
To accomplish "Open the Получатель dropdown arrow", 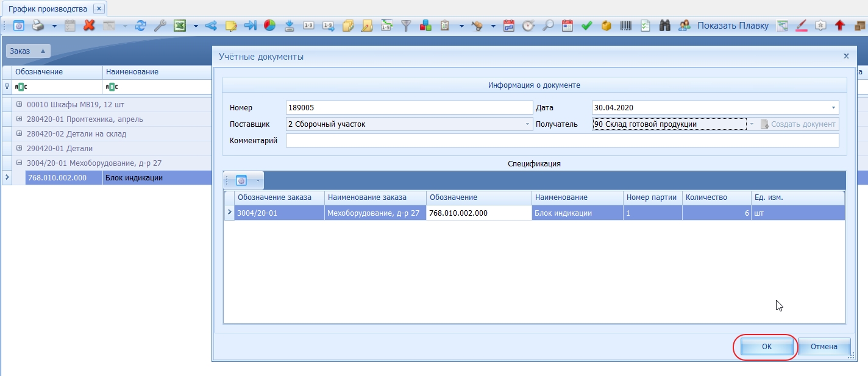I will tap(752, 124).
